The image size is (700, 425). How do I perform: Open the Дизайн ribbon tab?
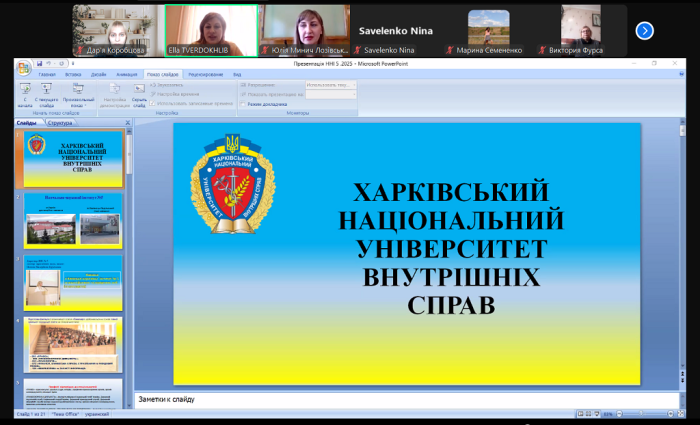pyautogui.click(x=98, y=75)
